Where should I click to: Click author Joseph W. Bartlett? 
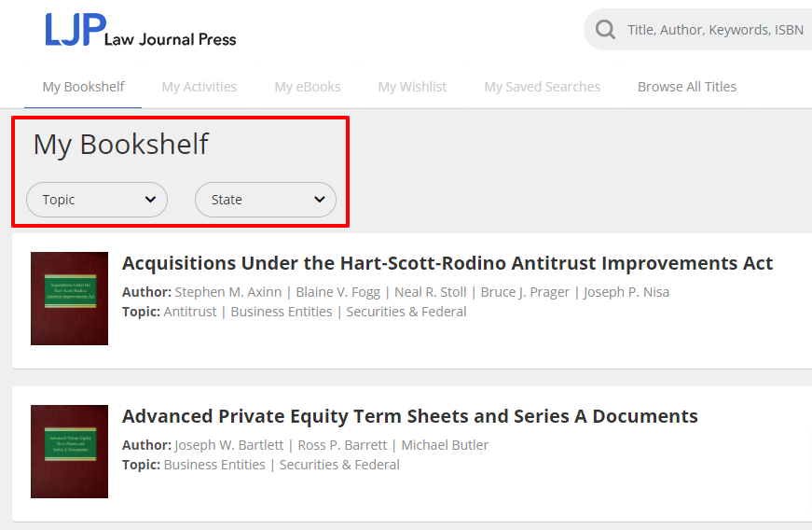tap(227, 445)
